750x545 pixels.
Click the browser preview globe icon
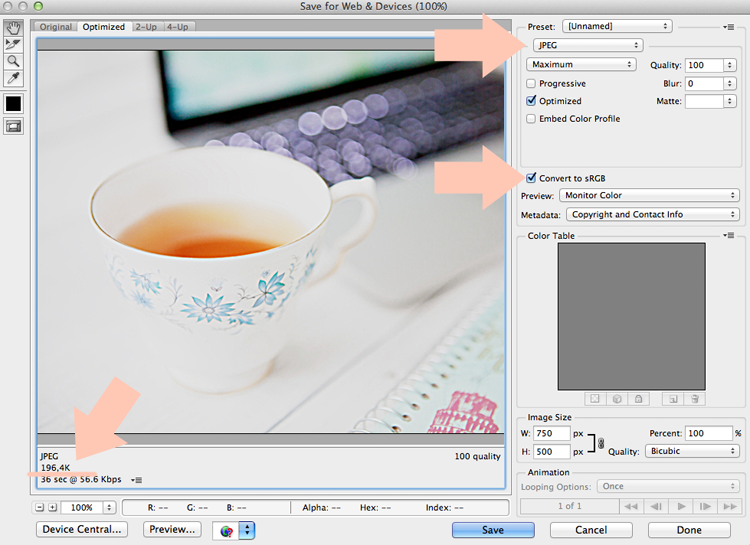226,530
